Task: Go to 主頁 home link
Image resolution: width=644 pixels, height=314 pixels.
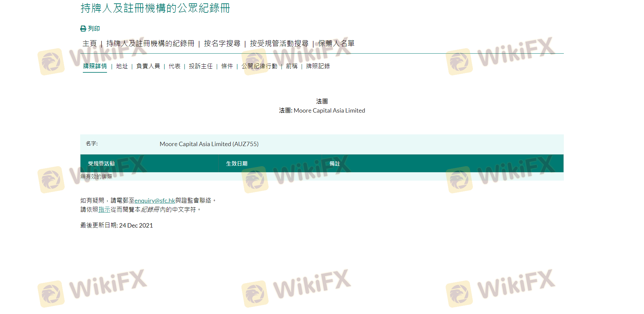Action: click(x=90, y=44)
